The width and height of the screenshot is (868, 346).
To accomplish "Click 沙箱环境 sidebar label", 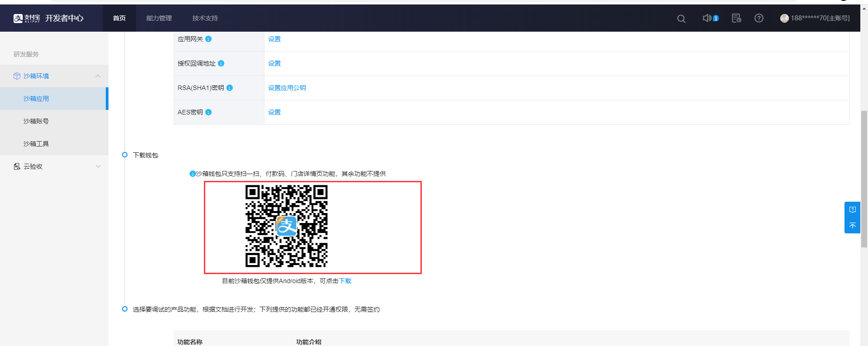I will tap(36, 76).
